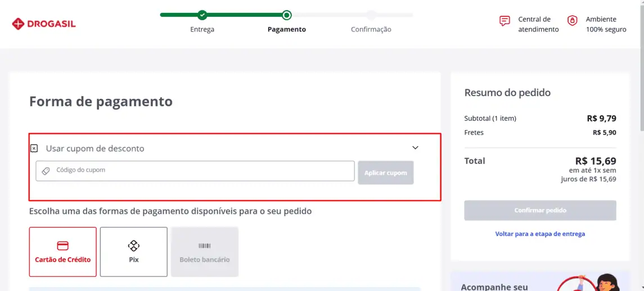Image resolution: width=644 pixels, height=291 pixels.
Task: Click the Aplicar cupom button
Action: tap(386, 172)
